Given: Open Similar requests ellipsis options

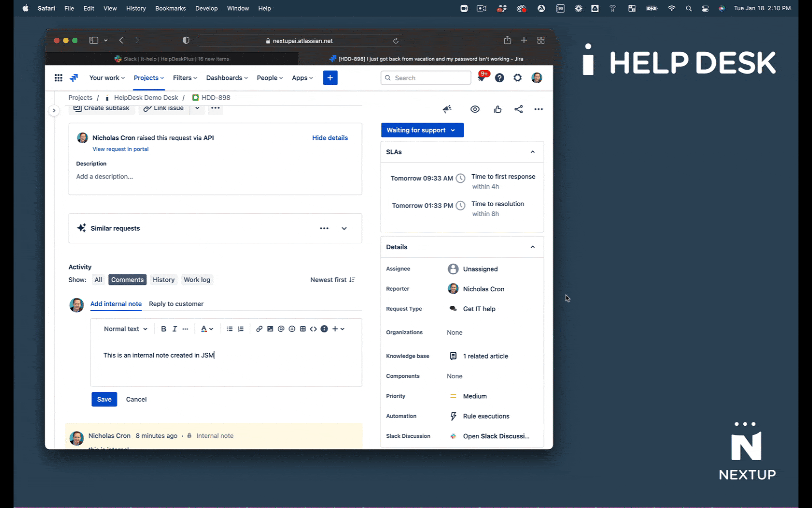Looking at the screenshot, I should (324, 228).
